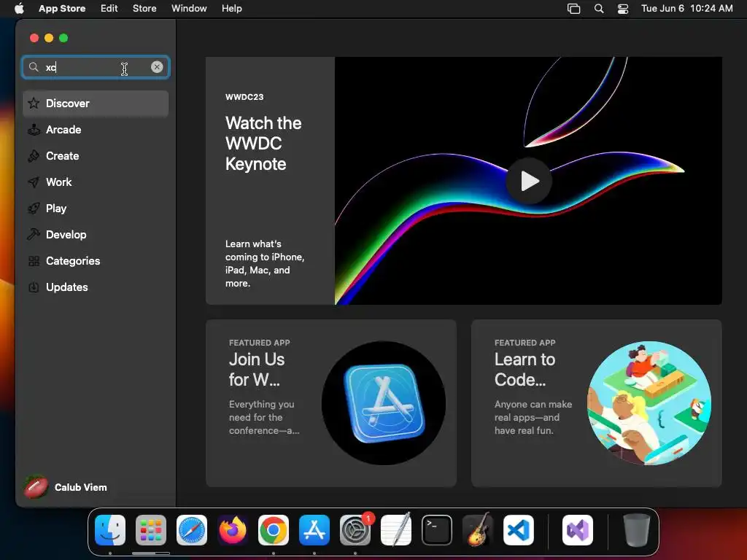The height and width of the screenshot is (560, 747).
Task: Open the App Store menu
Action: pos(62,8)
